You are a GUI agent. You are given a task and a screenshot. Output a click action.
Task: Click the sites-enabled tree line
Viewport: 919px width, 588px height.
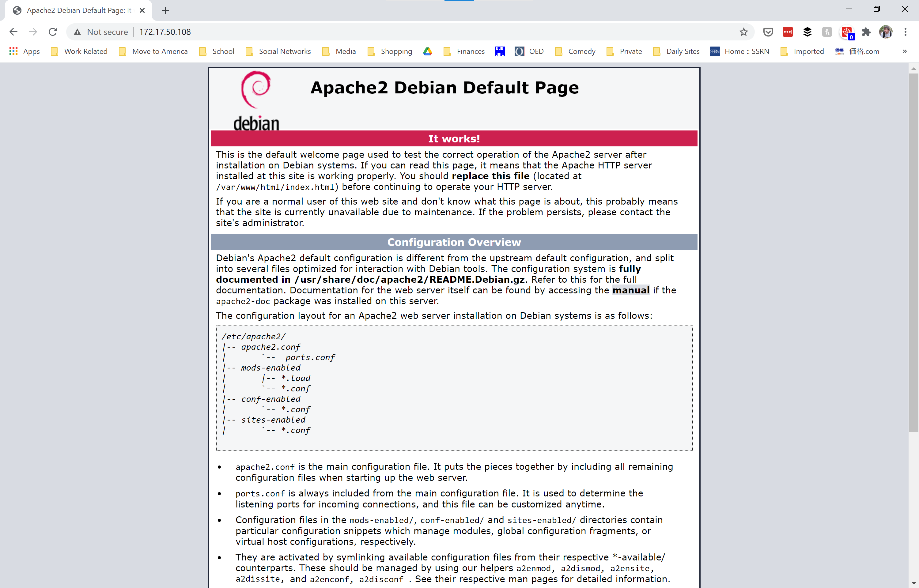click(x=273, y=420)
